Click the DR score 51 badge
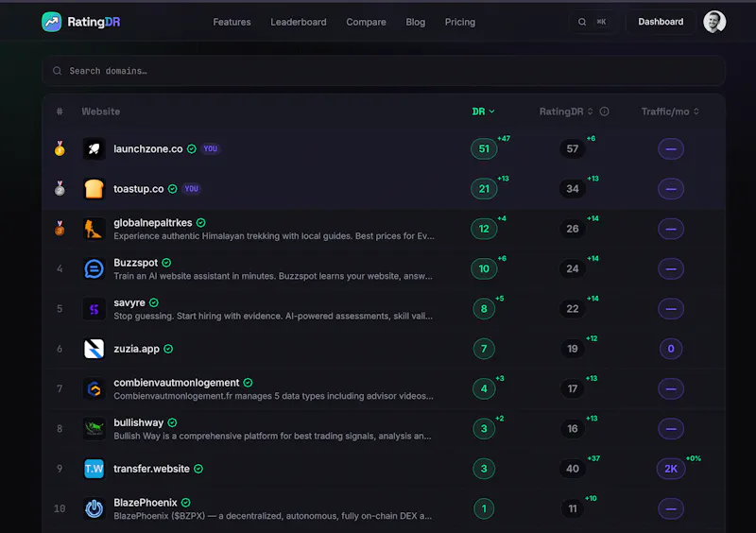Viewport: 756px width, 533px height. pyautogui.click(x=484, y=148)
